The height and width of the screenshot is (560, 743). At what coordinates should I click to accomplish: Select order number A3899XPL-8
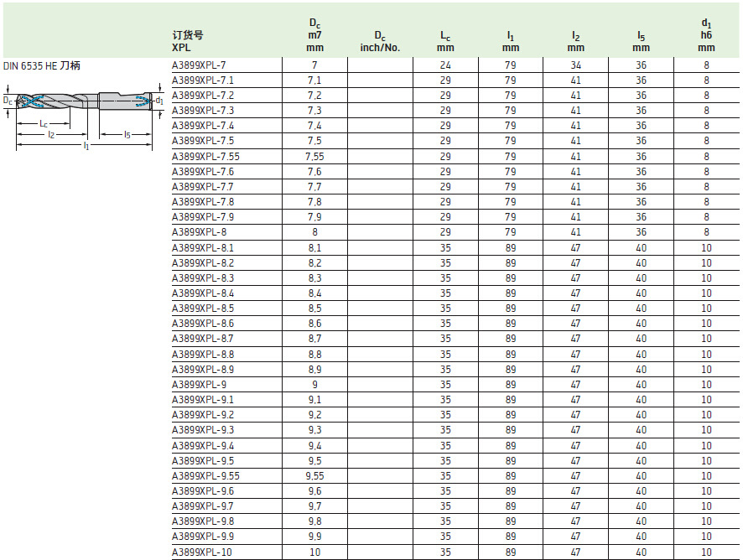[x=199, y=232]
